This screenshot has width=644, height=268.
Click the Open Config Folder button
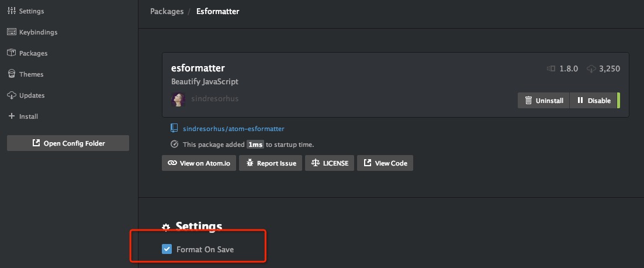(x=68, y=143)
